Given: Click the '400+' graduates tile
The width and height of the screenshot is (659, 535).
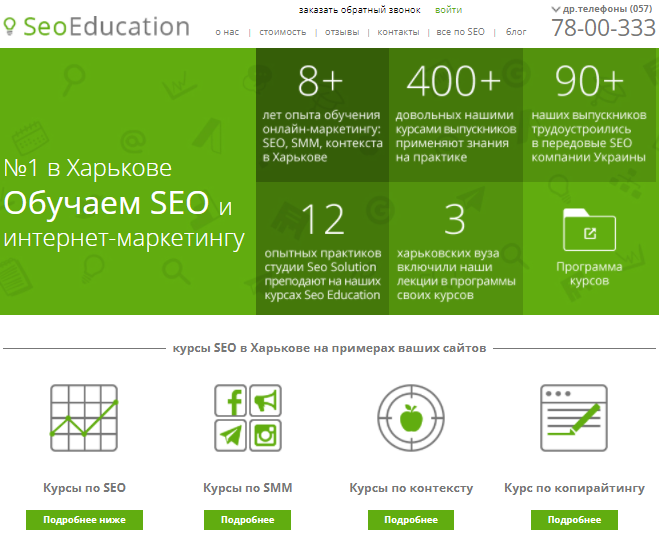Looking at the screenshot, I should point(456,115).
